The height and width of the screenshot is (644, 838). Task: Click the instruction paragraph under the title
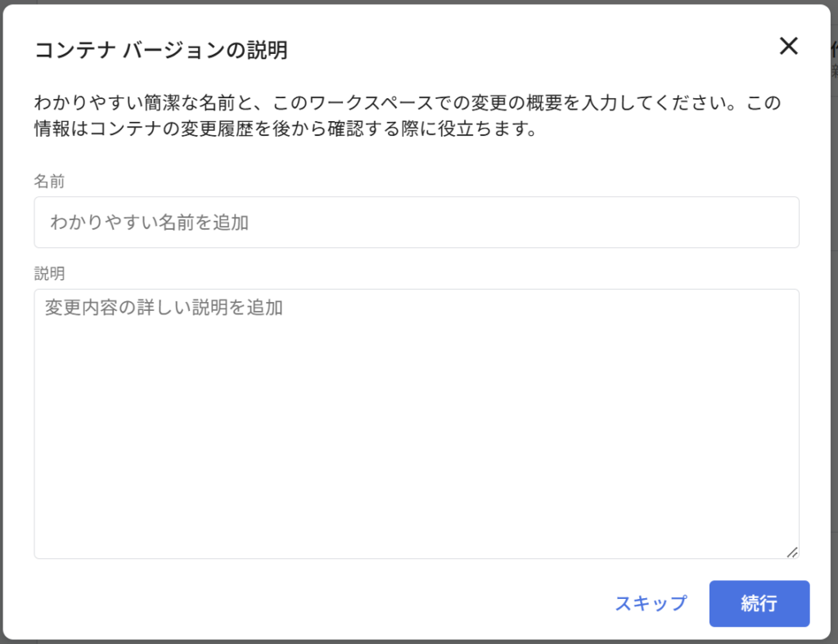click(x=408, y=116)
